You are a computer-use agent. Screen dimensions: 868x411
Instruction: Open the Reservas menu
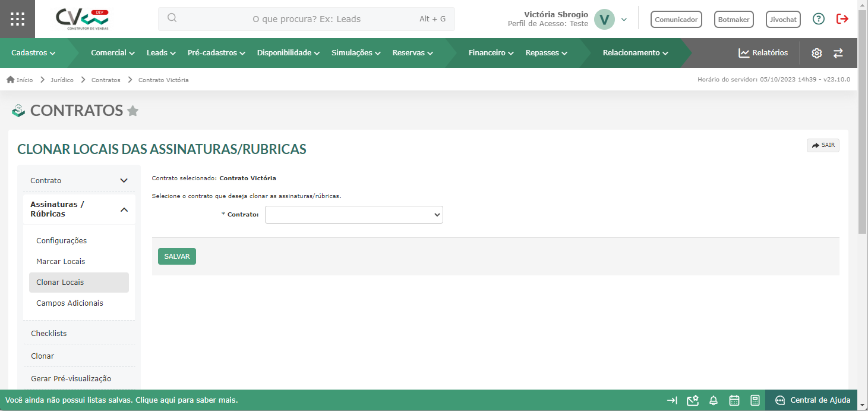pos(413,53)
